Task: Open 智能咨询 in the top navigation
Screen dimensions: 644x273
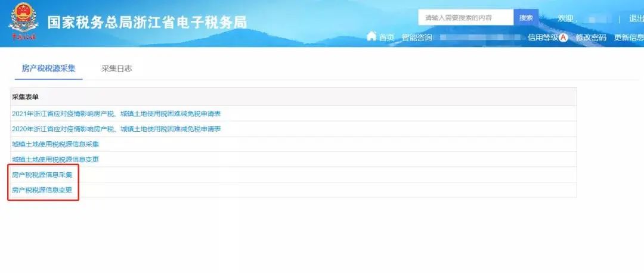Action: [417, 38]
